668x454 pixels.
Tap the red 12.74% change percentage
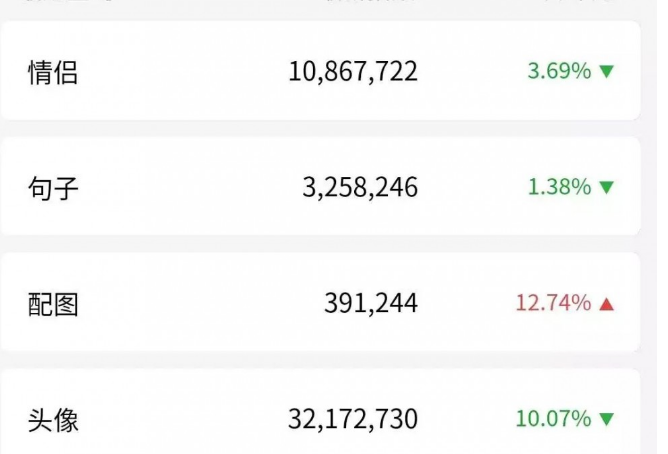pos(554,303)
